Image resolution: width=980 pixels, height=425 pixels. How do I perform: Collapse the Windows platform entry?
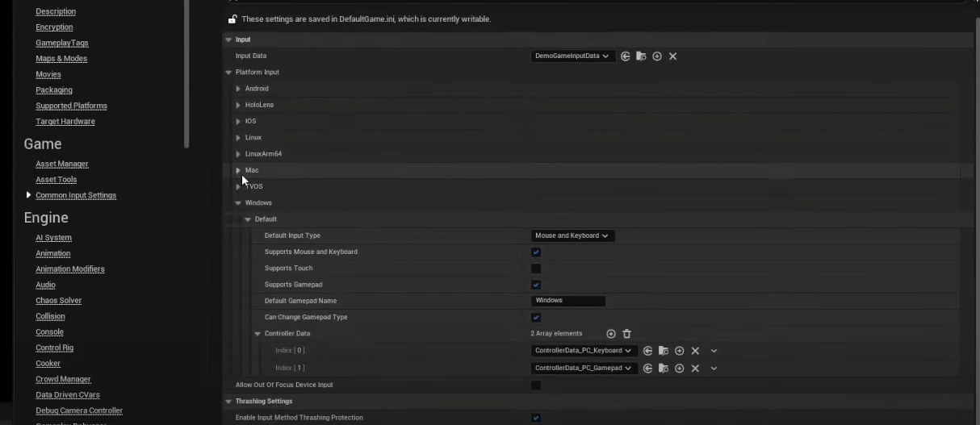coord(238,203)
